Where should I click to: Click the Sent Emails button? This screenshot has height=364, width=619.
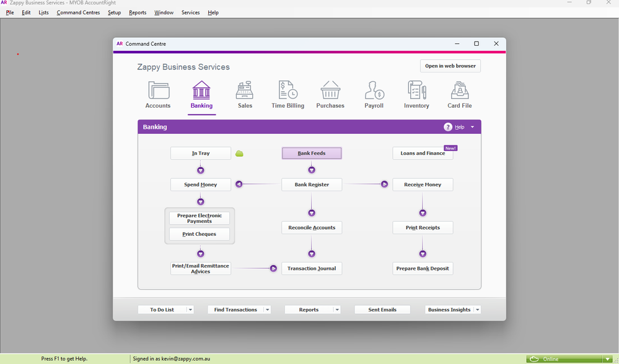coord(382,310)
